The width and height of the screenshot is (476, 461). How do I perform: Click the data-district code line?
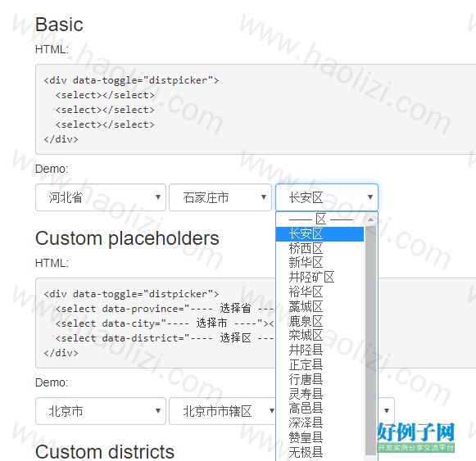[x=165, y=338]
